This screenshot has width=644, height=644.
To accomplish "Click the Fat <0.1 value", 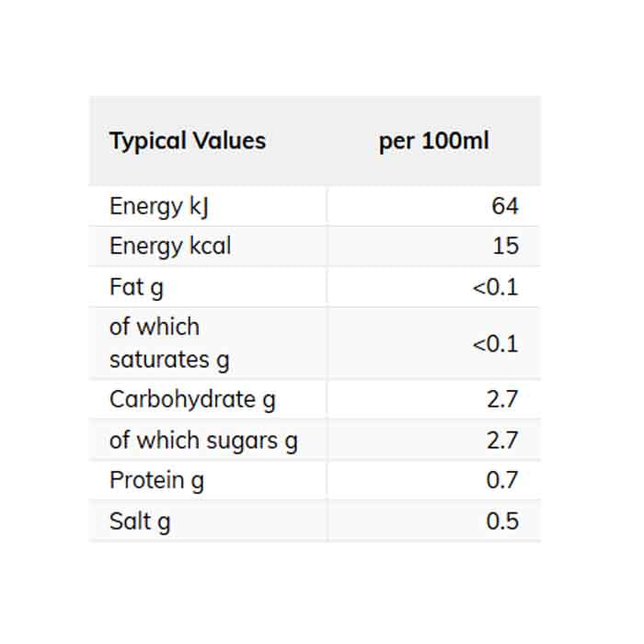I will [496, 287].
